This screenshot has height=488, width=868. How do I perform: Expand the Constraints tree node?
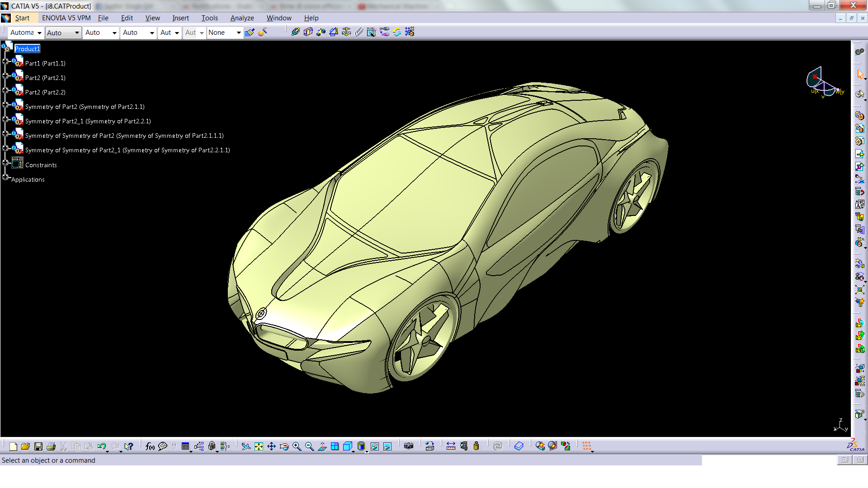click(x=5, y=163)
